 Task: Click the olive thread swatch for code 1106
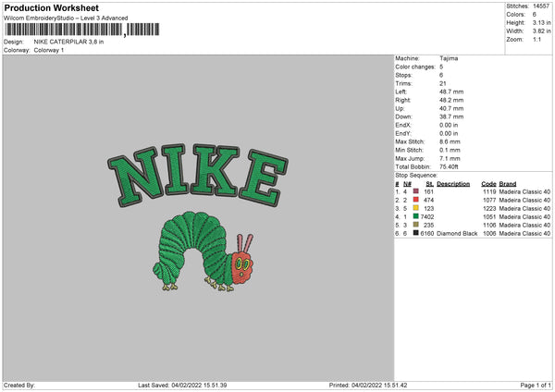pyautogui.click(x=416, y=225)
